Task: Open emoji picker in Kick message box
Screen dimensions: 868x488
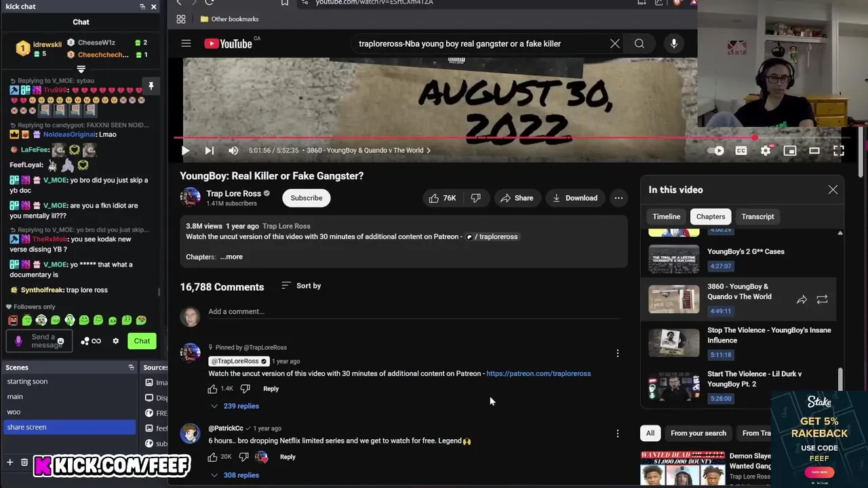Action: pyautogui.click(x=60, y=341)
